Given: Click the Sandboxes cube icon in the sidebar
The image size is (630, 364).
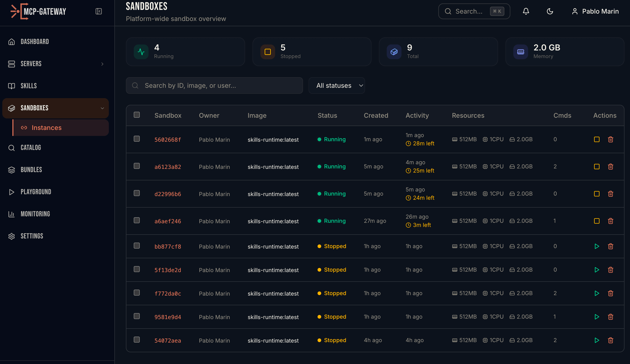Looking at the screenshot, I should (12, 108).
